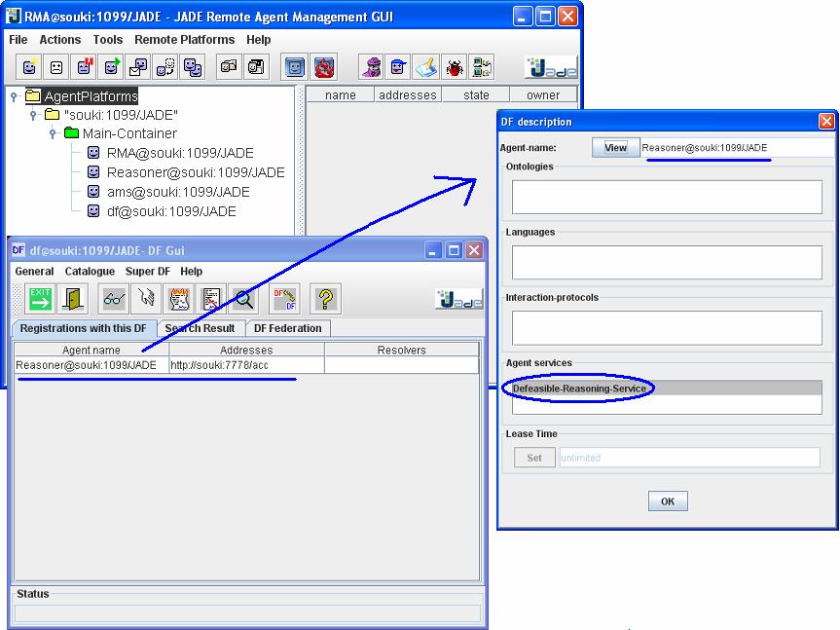
Task: Click the blue framed face toolbar icon
Action: point(295,67)
